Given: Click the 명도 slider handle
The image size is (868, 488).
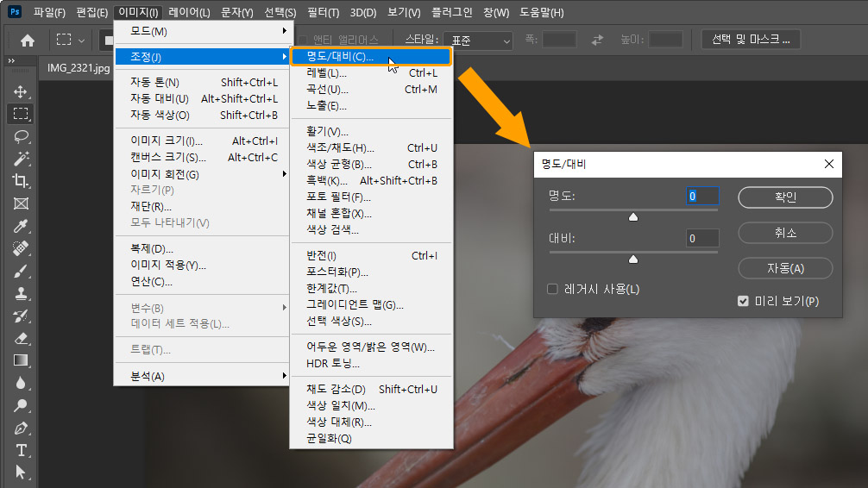Looking at the screenshot, I should 633,217.
